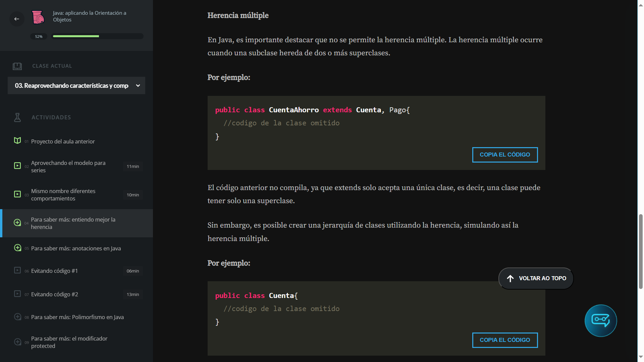Click the CuentaAhorro extends Cuenta, Pago code line
Image resolution: width=644 pixels, height=362 pixels.
(312, 110)
